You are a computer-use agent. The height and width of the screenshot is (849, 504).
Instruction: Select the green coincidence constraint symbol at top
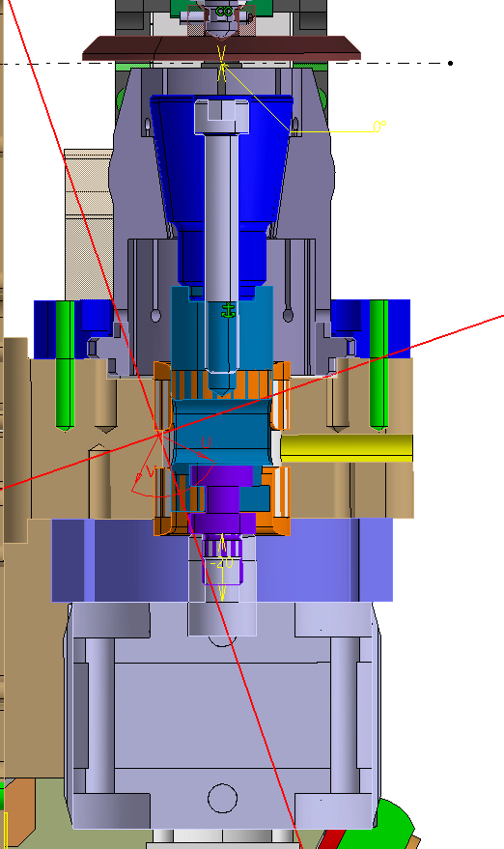[224, 11]
